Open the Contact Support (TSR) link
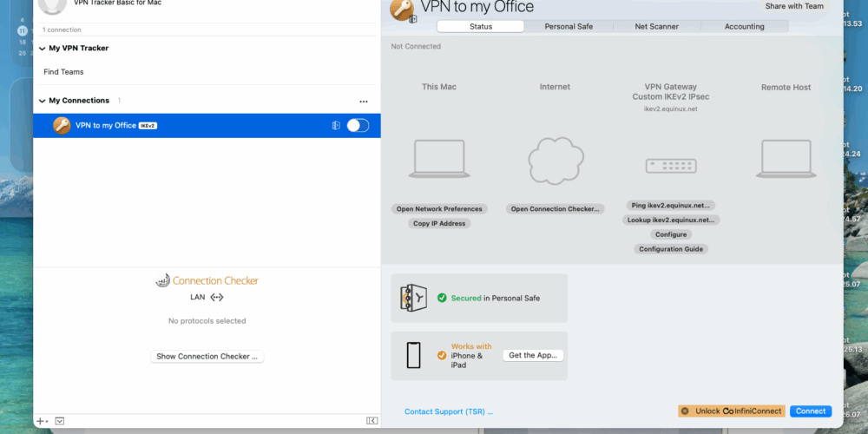This screenshot has width=868, height=434. (448, 411)
